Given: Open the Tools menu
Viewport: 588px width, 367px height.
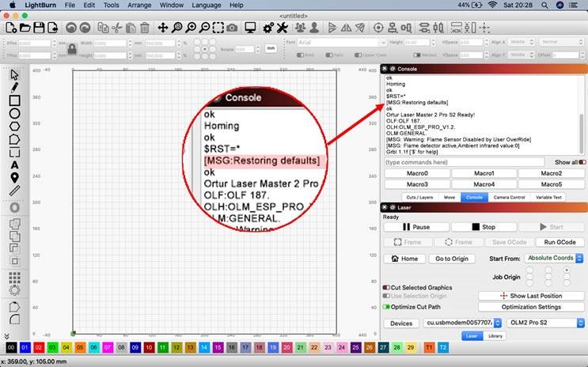Looking at the screenshot, I should pyautogui.click(x=111, y=6).
